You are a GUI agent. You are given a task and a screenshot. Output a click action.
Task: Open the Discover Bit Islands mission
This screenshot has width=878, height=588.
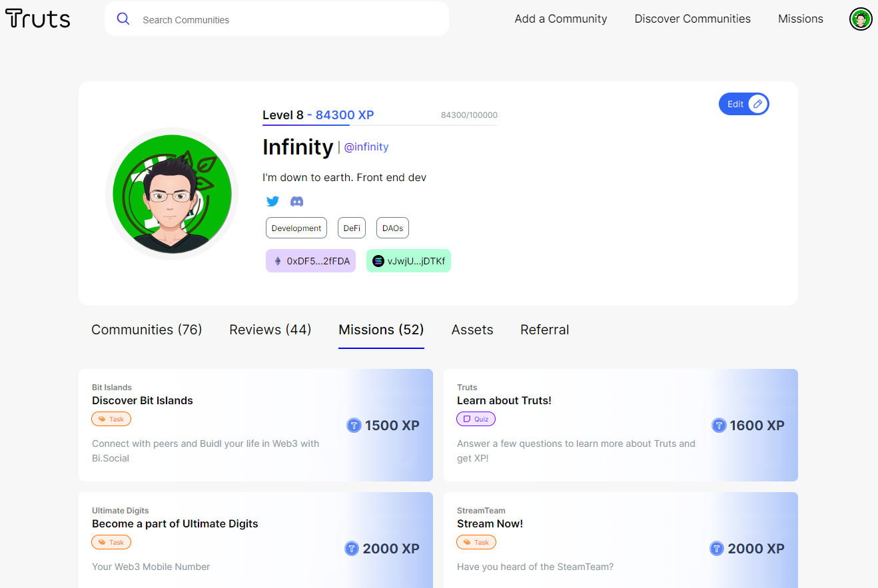[256, 425]
